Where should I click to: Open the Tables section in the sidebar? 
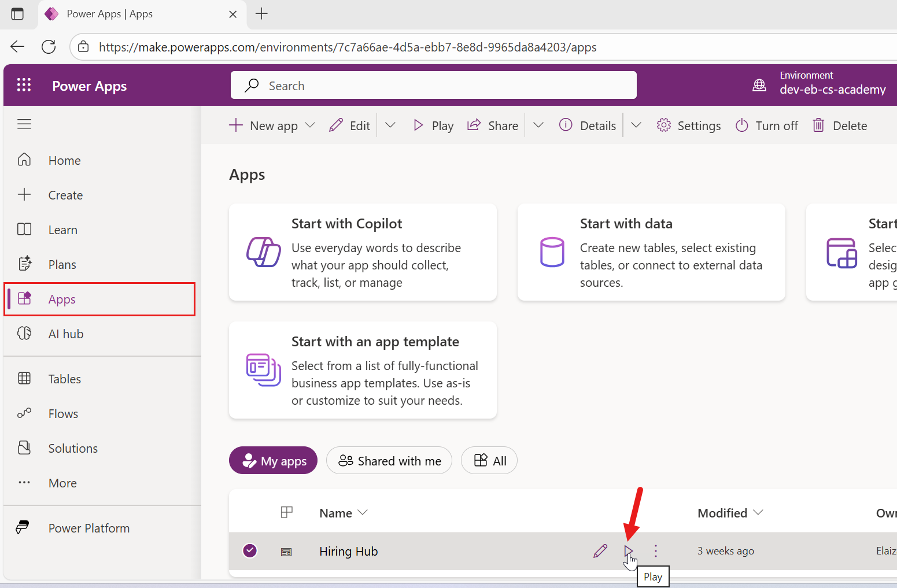(x=64, y=379)
